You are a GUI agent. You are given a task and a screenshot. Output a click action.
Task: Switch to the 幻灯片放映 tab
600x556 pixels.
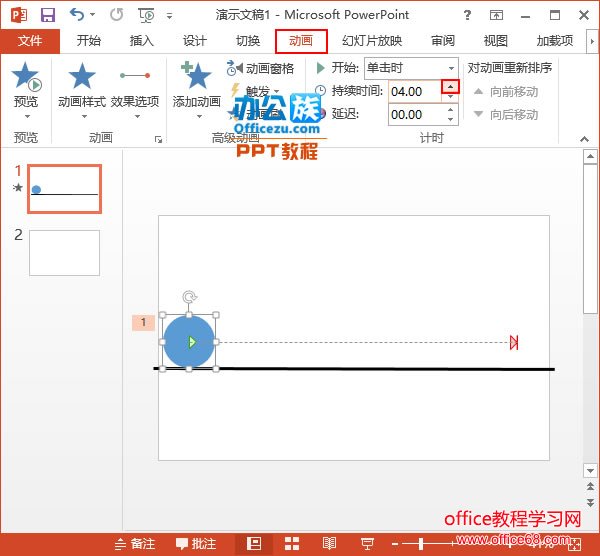coord(372,41)
